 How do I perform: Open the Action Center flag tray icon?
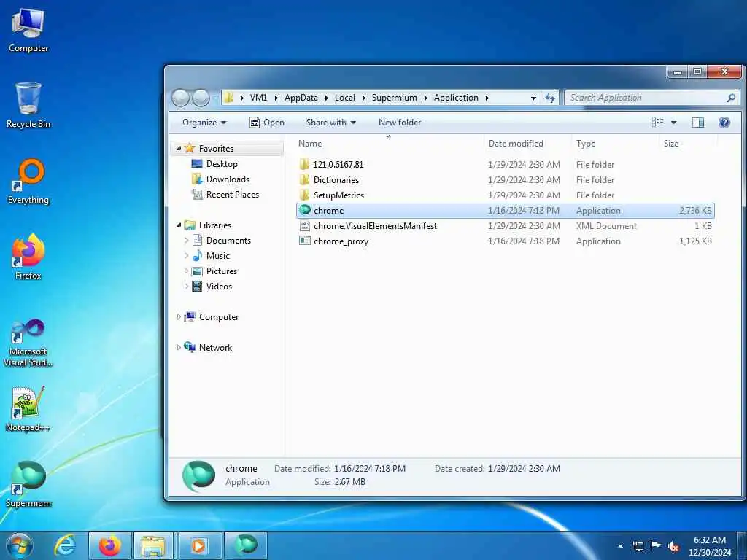[x=656, y=545]
